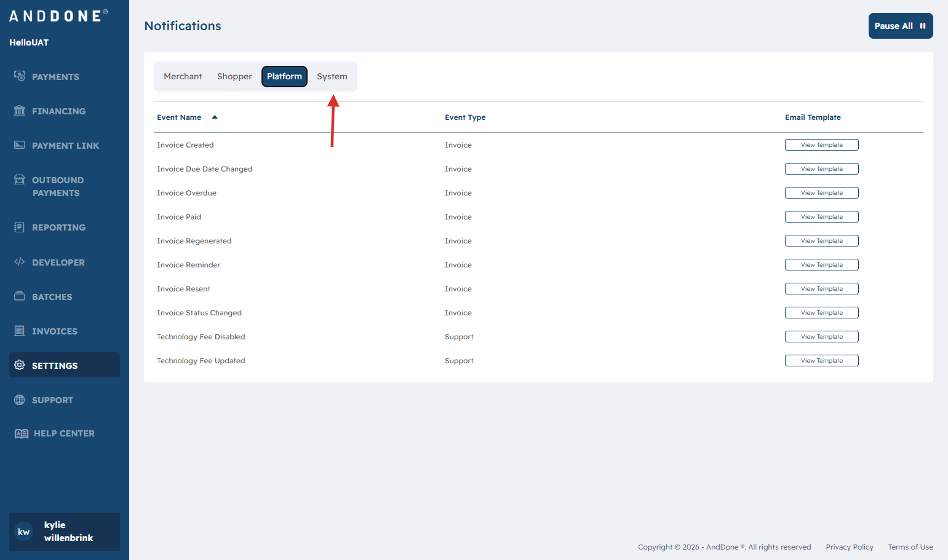Click the Developer code icon
The image size is (948, 560).
click(x=20, y=262)
